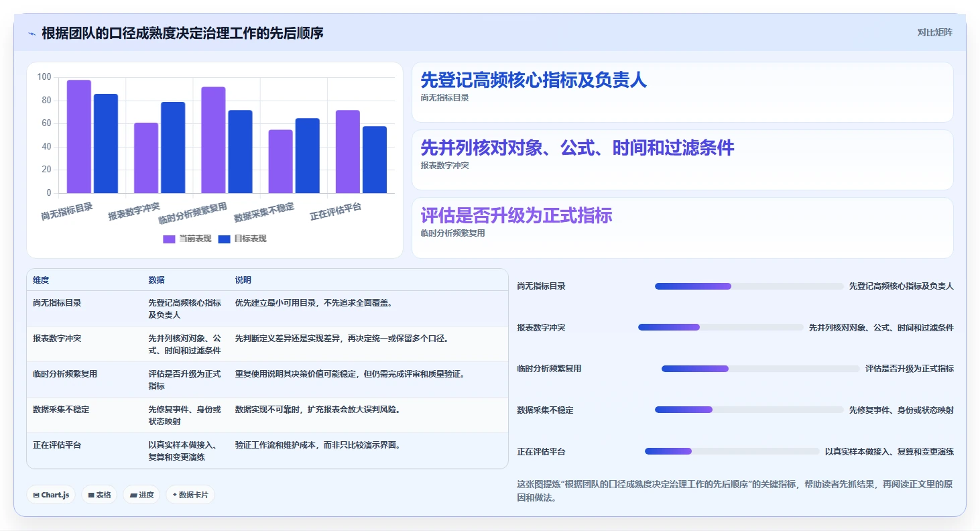Click the purple bar for 正在评估平台
Screen dimensions: 980x531
(347, 152)
